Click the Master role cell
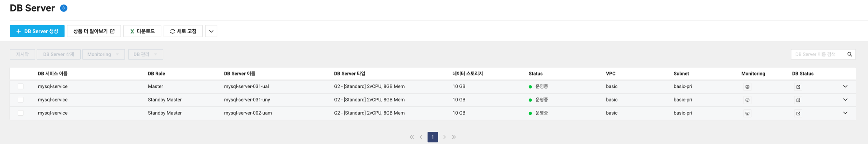The height and width of the screenshot is (144, 868). (x=155, y=86)
